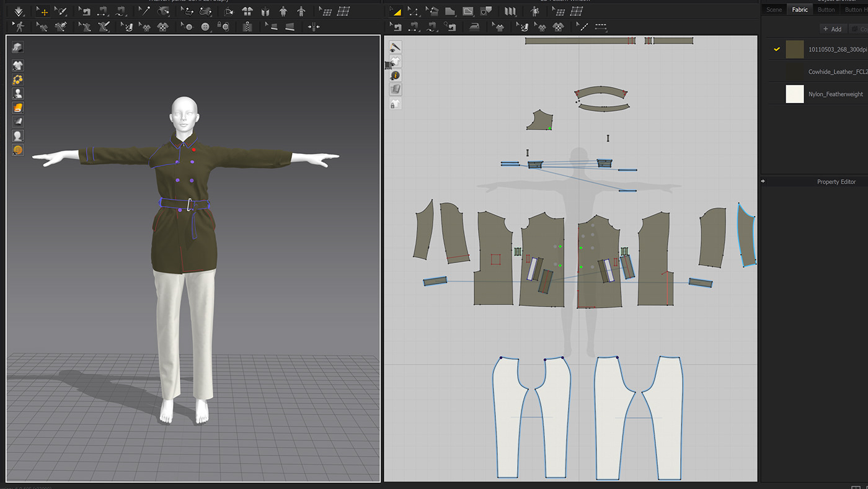This screenshot has width=868, height=489.
Task: Click the inward arrows icon in 3D toolbar
Action: (314, 27)
